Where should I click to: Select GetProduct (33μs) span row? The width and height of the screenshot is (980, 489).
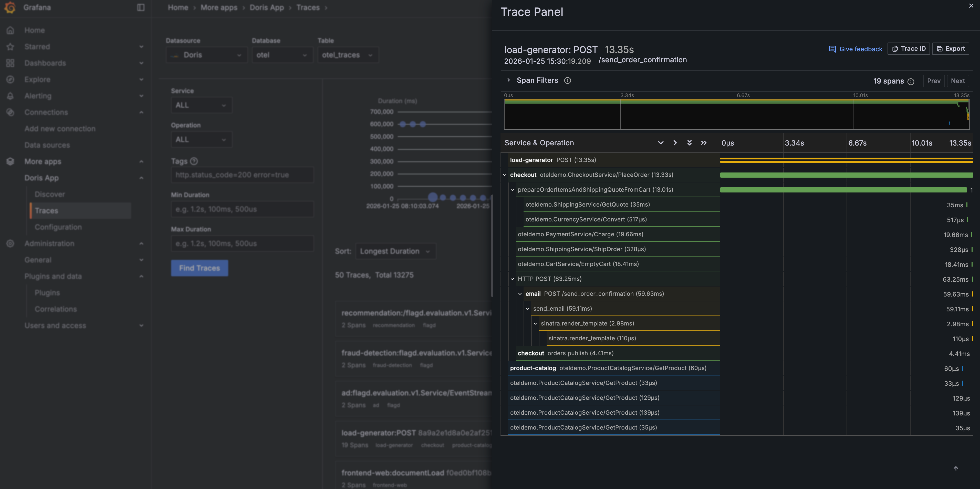(x=614, y=383)
